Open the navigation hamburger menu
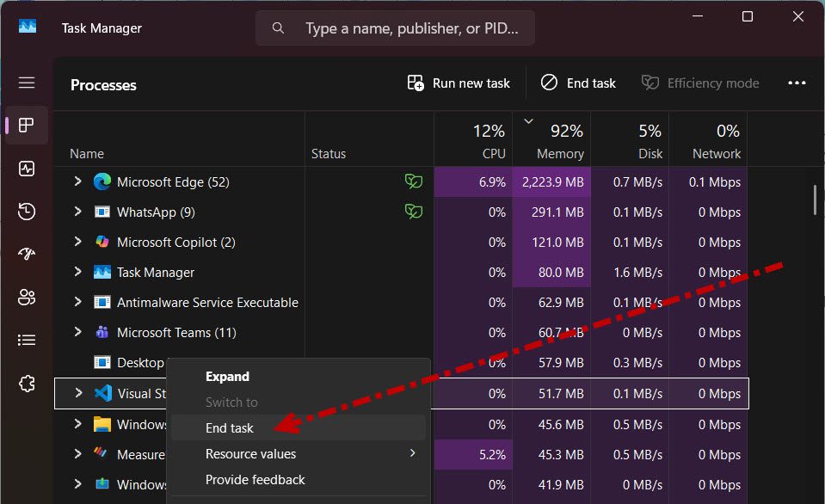This screenshot has width=825, height=504. 26,82
